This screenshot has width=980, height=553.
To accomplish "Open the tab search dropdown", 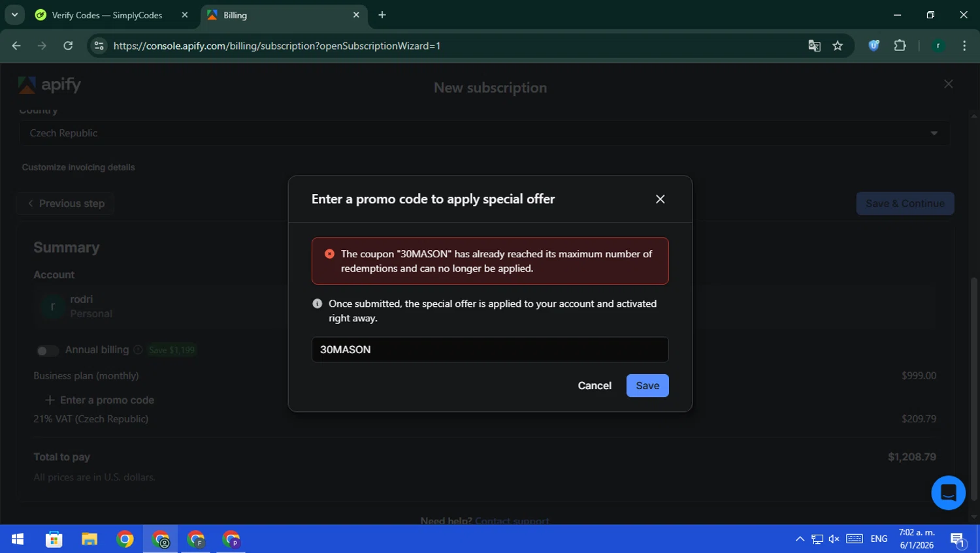I will 14,14.
